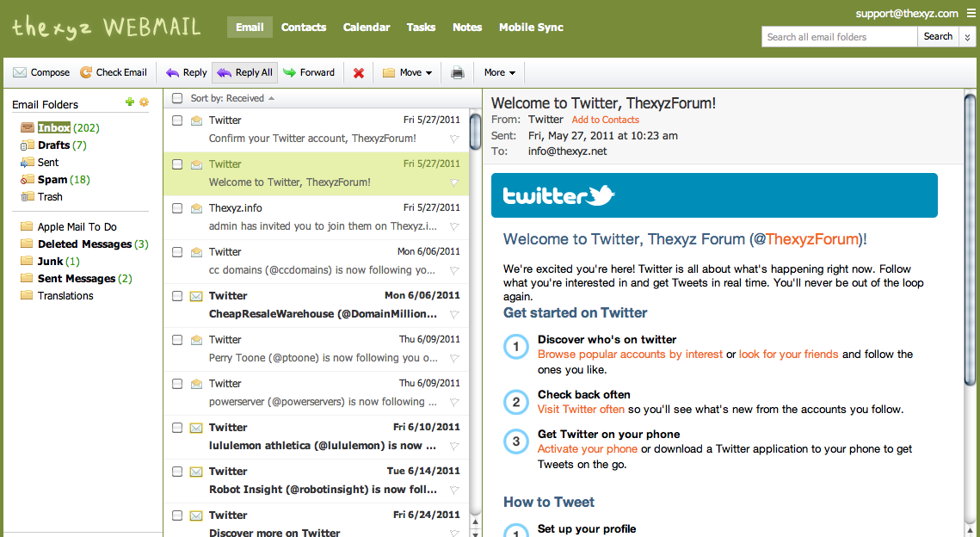The height and width of the screenshot is (537, 980).
Task: Click 'Activate your phone' link
Action: (588, 449)
